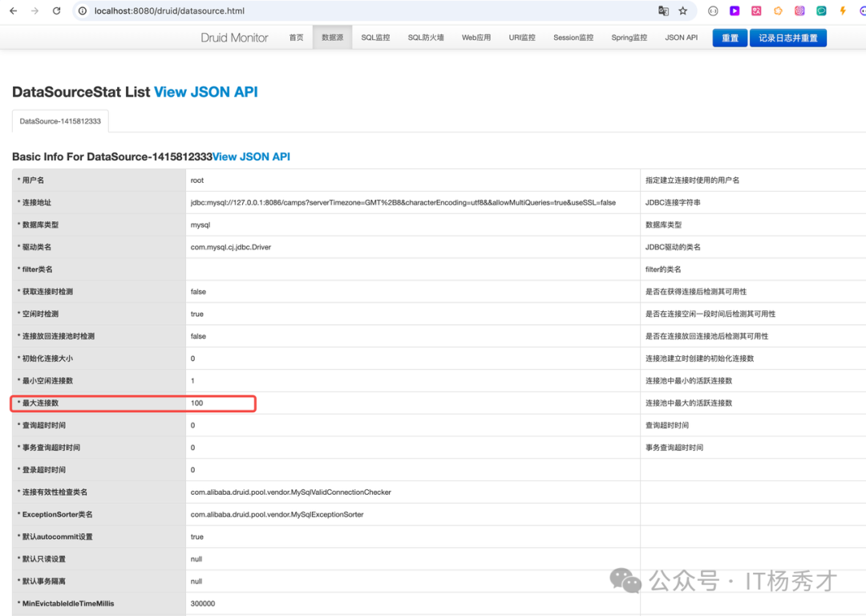The height and width of the screenshot is (616, 866).
Task: Click the 记录日志并重置 button
Action: (x=787, y=38)
